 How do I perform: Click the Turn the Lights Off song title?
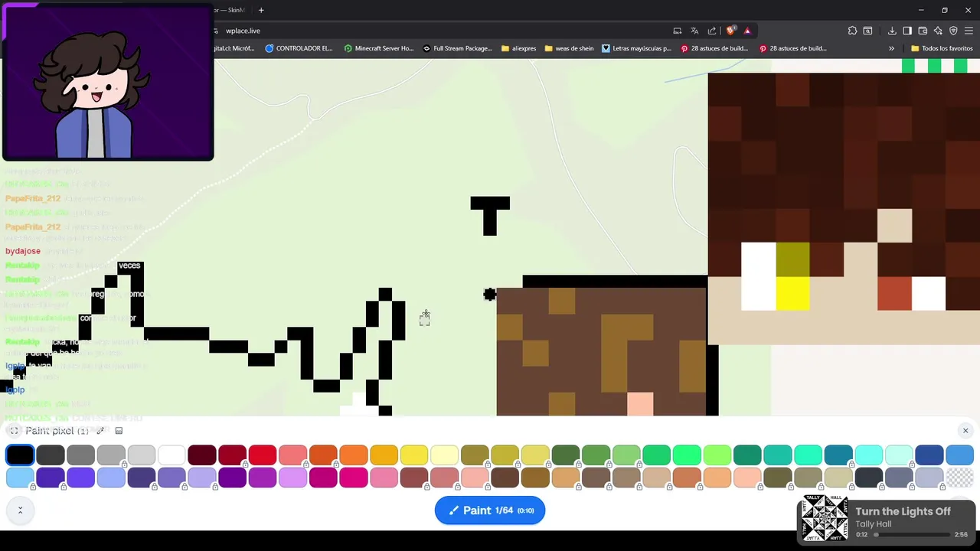903,511
